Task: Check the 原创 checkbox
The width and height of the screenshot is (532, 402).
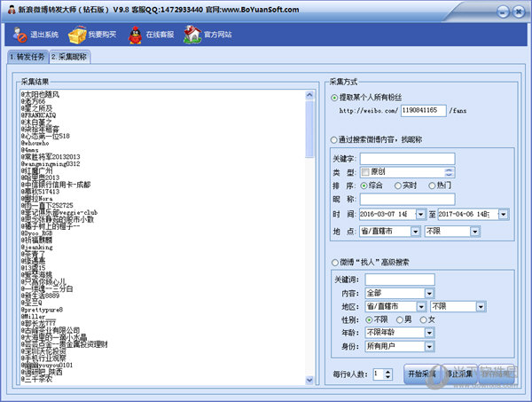Action: [365, 172]
